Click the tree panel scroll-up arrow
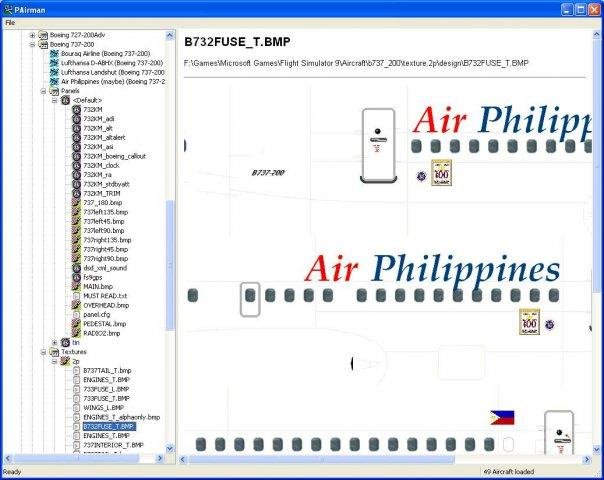This screenshot has width=604, height=480. click(x=170, y=35)
